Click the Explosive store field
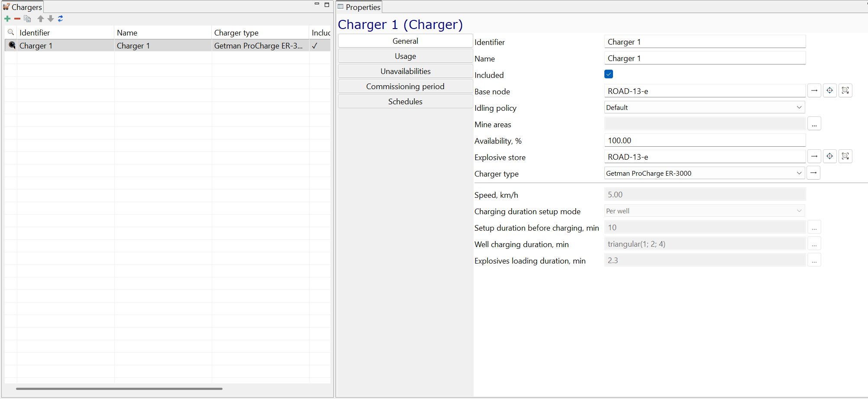This screenshot has height=399, width=868. [x=705, y=157]
